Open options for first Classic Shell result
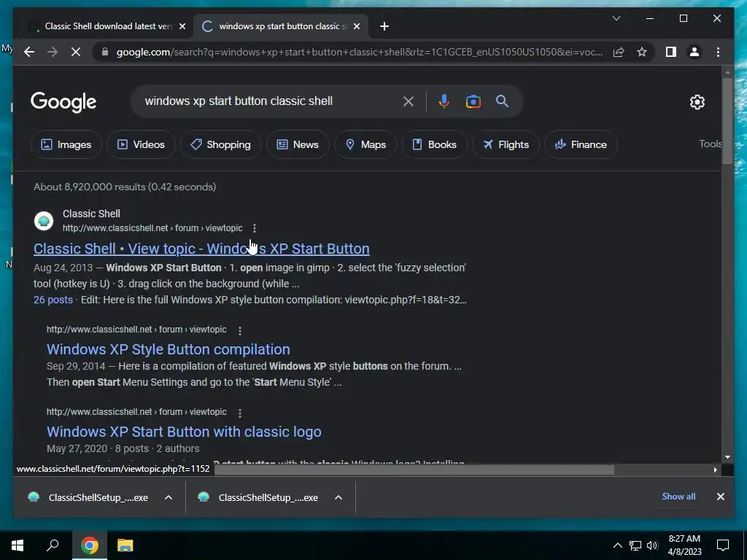The width and height of the screenshot is (747, 560). (x=255, y=228)
